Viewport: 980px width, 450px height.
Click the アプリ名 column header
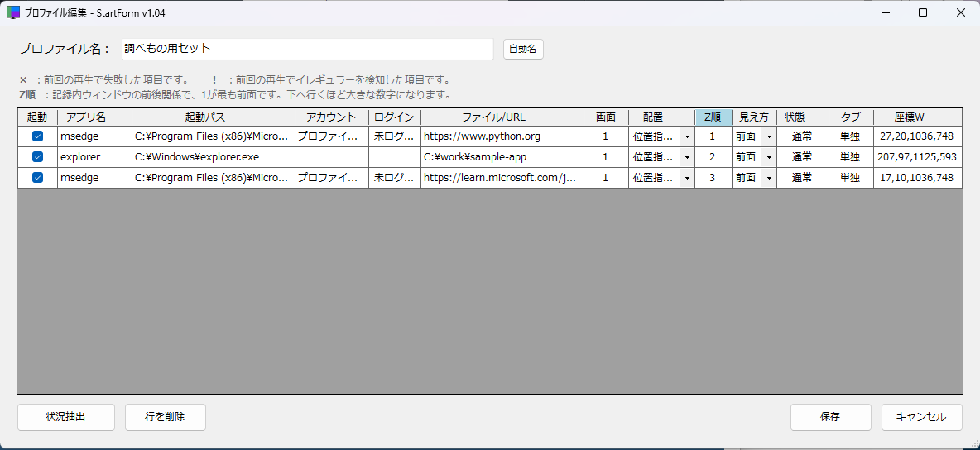click(94, 117)
